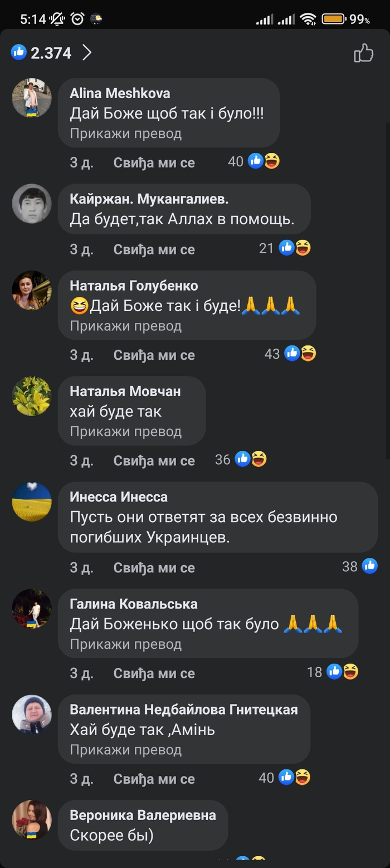Screen dimensions: 390x868
Task: Open Вероника Валериевна's profile name
Action: pos(143,815)
